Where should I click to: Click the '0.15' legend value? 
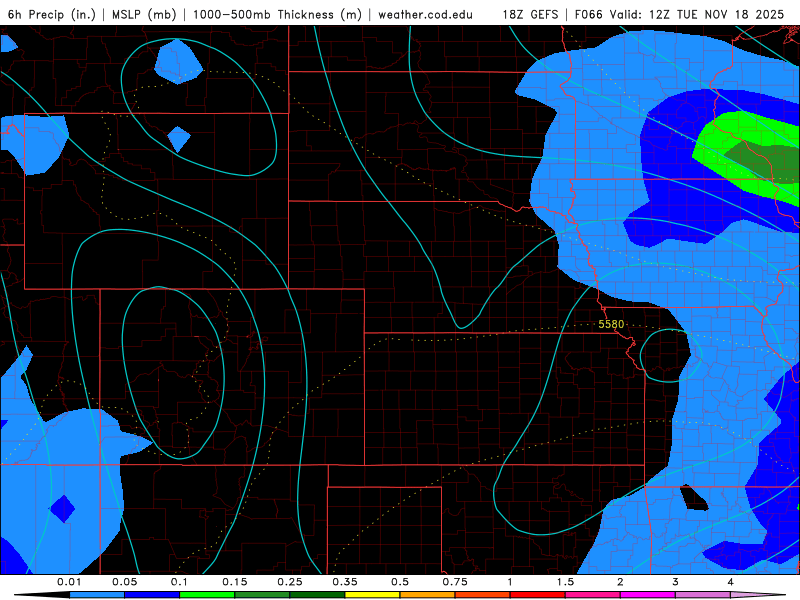click(x=235, y=582)
